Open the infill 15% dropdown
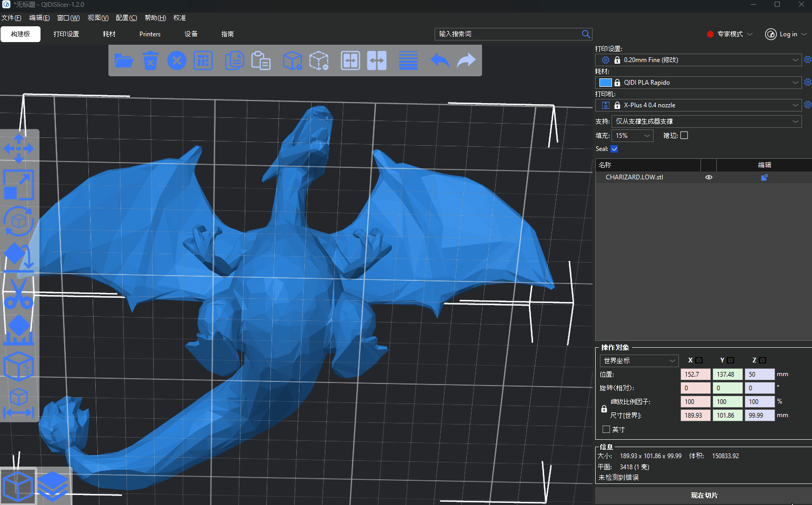The height and width of the screenshot is (505, 812). [x=633, y=136]
